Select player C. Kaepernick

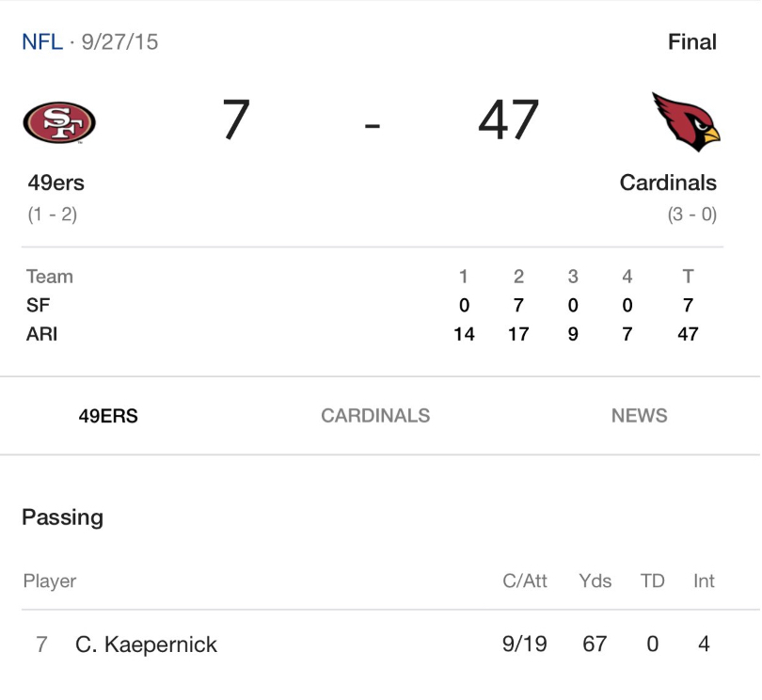tap(146, 644)
